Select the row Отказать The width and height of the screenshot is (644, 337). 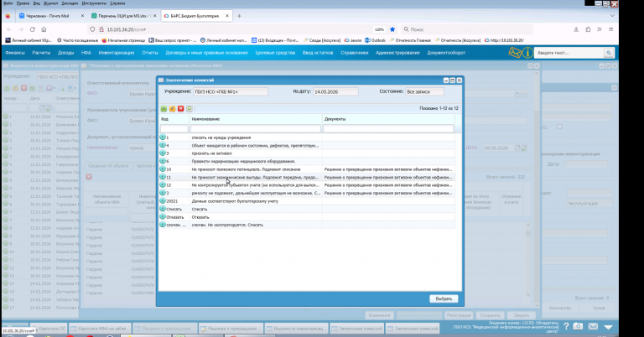[x=307, y=217]
